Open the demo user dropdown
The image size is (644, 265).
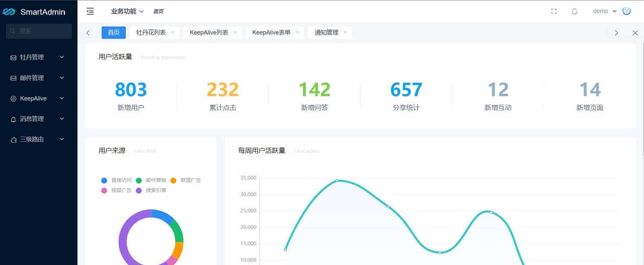[x=605, y=11]
